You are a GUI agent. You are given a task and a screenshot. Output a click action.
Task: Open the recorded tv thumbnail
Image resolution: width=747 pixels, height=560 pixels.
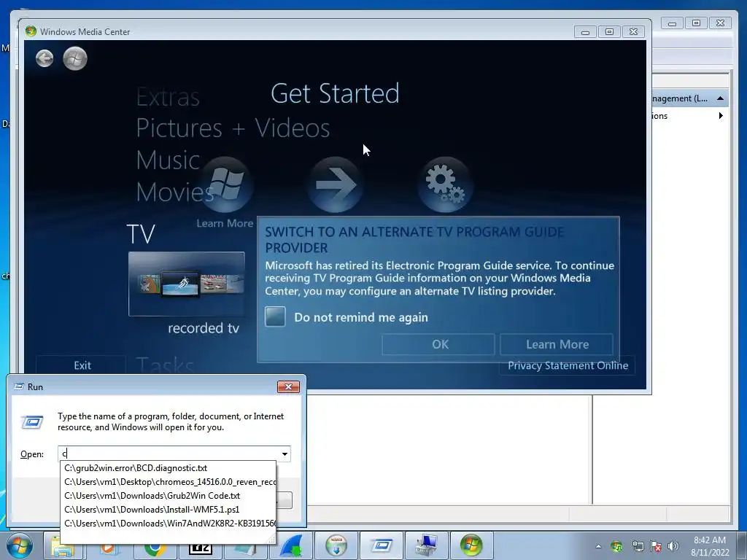tap(186, 284)
